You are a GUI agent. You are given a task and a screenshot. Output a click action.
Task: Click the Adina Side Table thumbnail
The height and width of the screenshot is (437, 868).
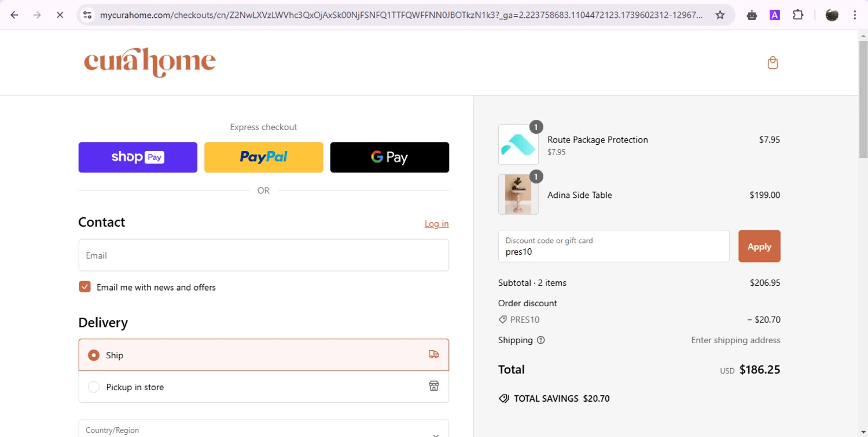coord(518,194)
